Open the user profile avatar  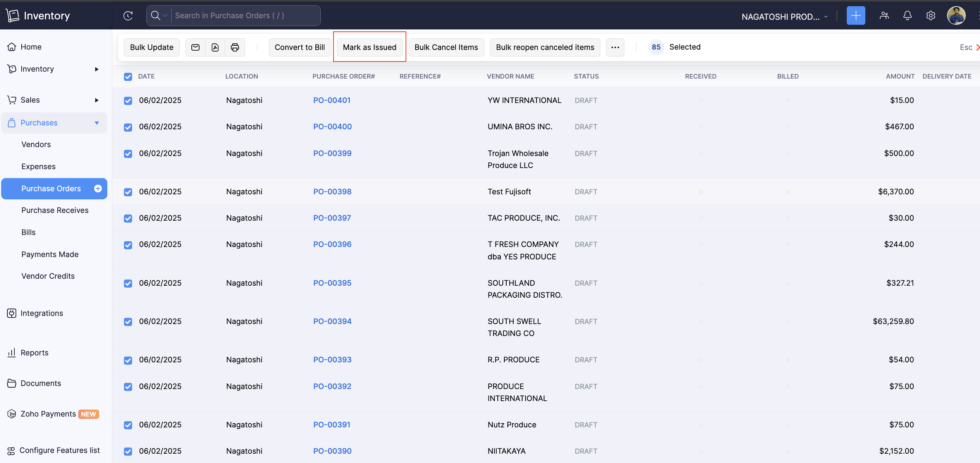[956, 15]
